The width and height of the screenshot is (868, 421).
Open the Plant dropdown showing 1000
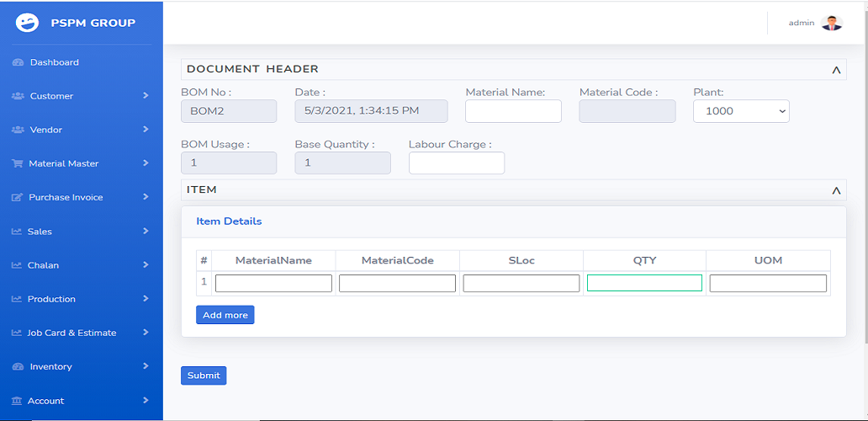coord(741,111)
